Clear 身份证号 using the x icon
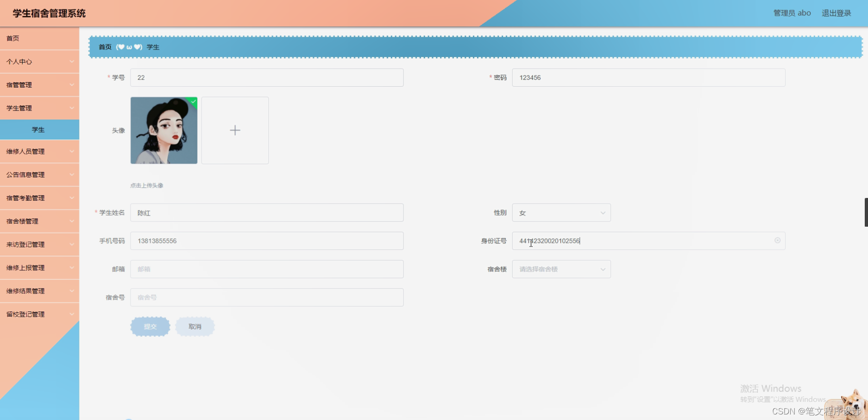 777,241
